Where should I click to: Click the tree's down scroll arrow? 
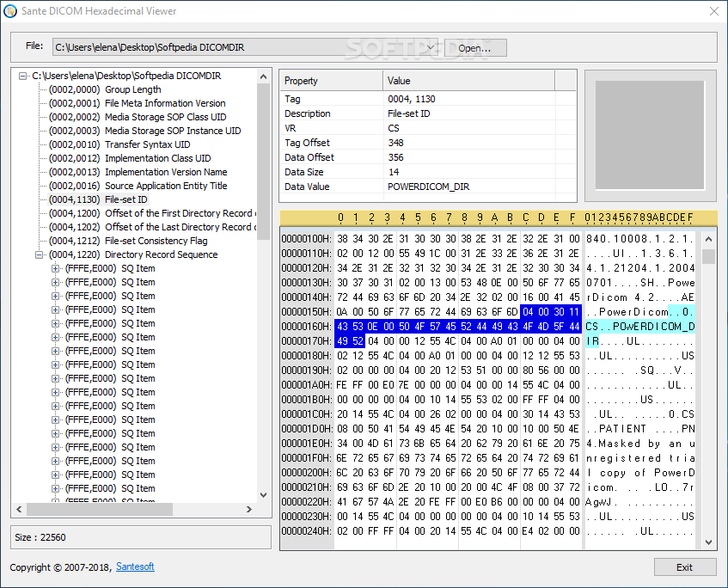263,495
